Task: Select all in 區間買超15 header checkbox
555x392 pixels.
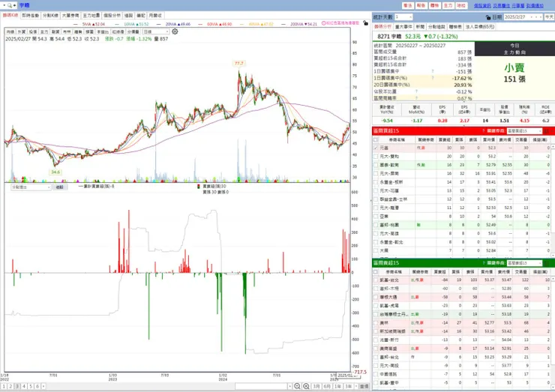Action: tap(376, 139)
